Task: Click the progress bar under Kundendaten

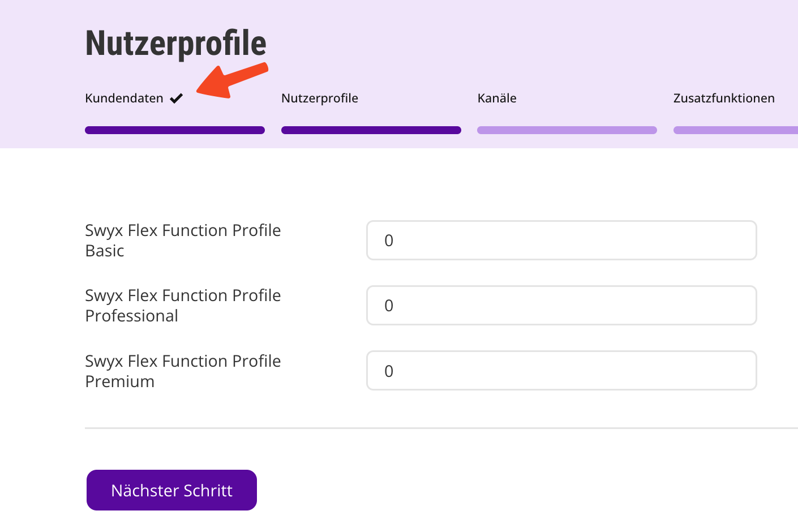Action: (x=175, y=130)
